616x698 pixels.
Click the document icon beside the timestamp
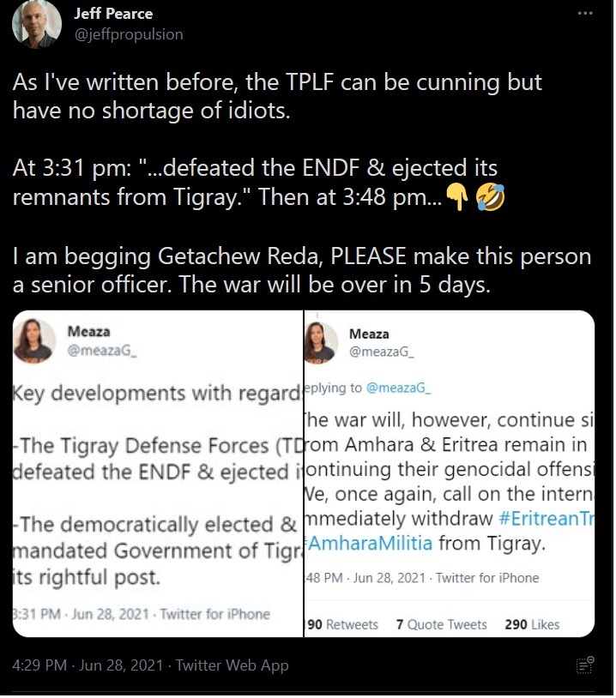pyautogui.click(x=585, y=665)
